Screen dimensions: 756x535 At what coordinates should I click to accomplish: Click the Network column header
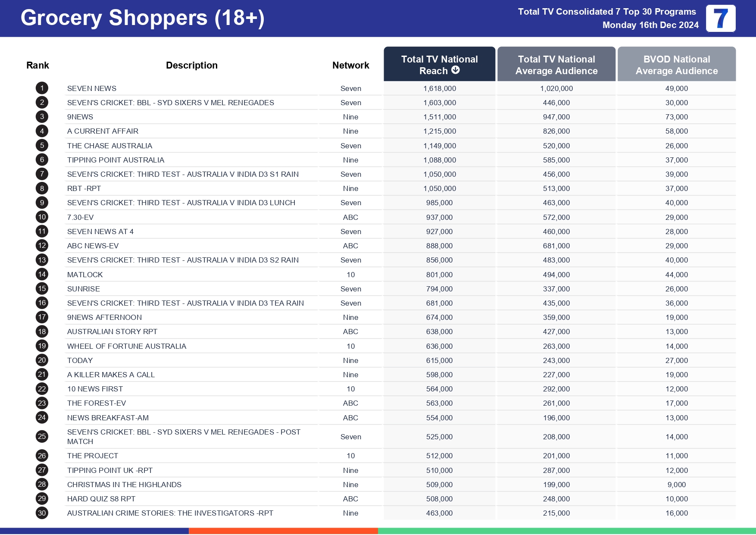350,66
